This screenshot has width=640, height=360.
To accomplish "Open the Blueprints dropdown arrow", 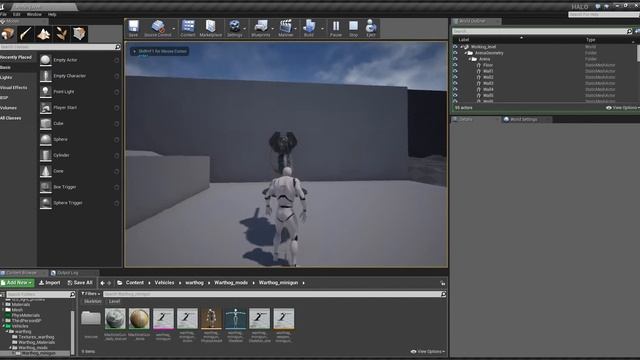I will (273, 29).
